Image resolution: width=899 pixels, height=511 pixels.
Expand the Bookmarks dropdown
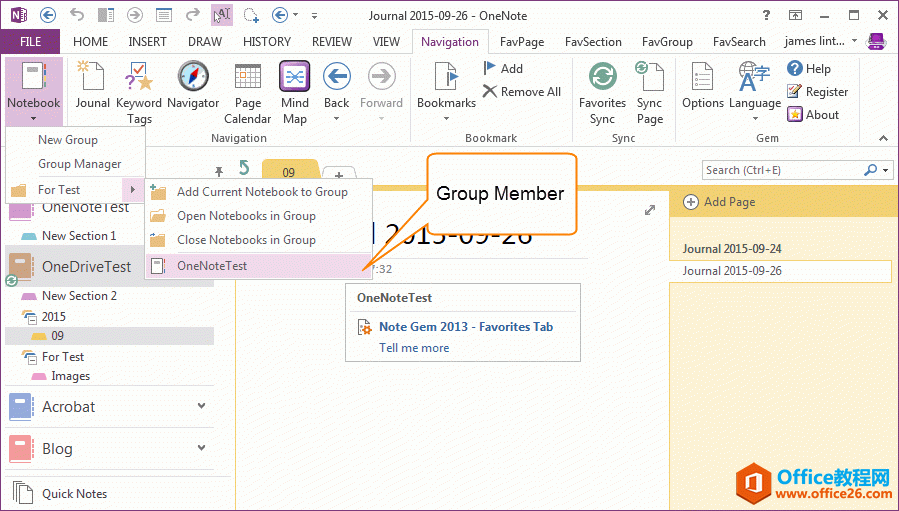(x=446, y=118)
